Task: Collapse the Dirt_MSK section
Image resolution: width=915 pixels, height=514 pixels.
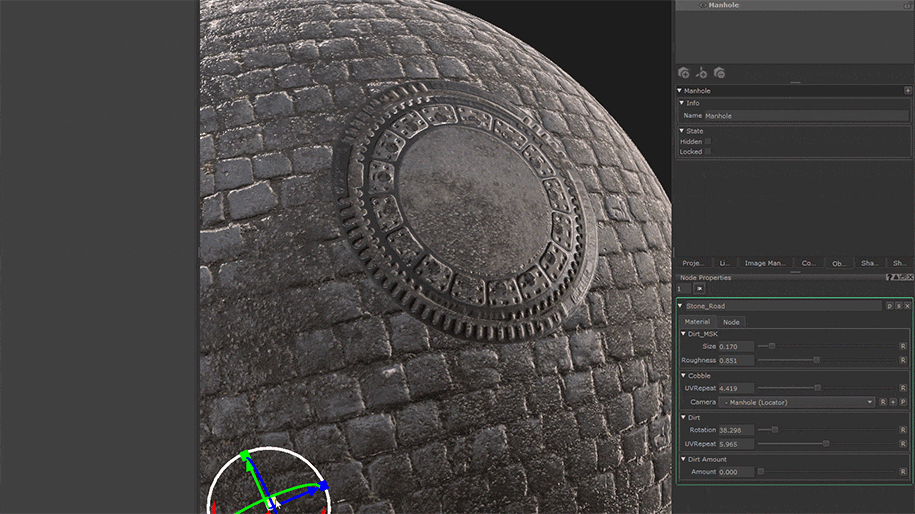Action: pos(682,333)
